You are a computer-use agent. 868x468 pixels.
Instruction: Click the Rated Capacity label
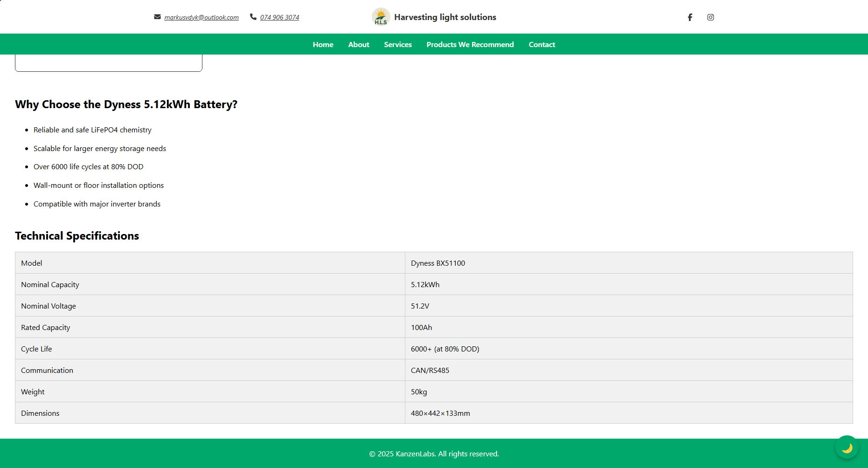[x=46, y=327]
